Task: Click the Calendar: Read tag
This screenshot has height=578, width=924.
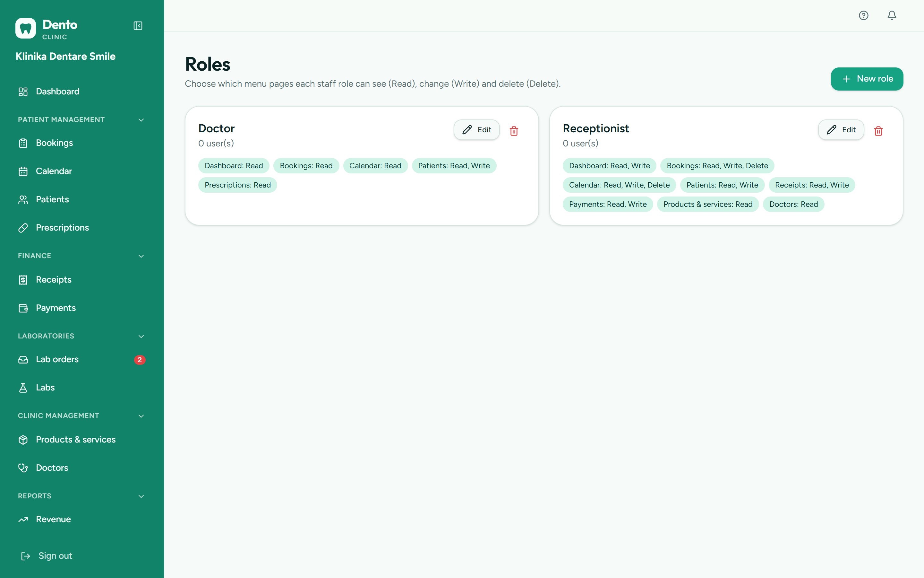Action: click(x=375, y=166)
